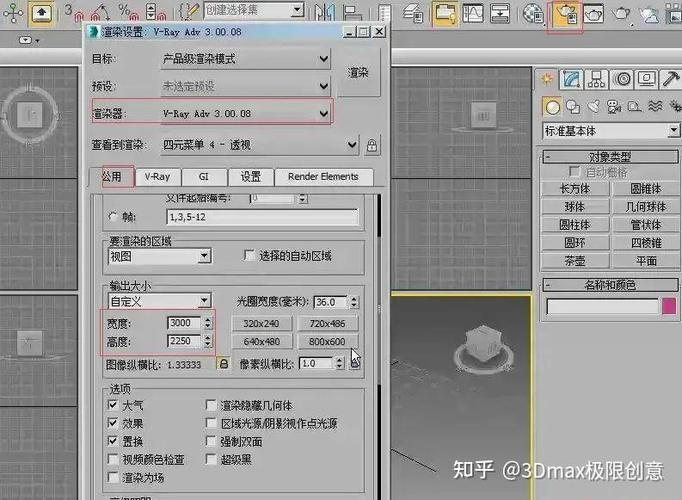Open Render Setup teapot icon in toolbar
This screenshot has width=682, height=500.
pyautogui.click(x=565, y=14)
